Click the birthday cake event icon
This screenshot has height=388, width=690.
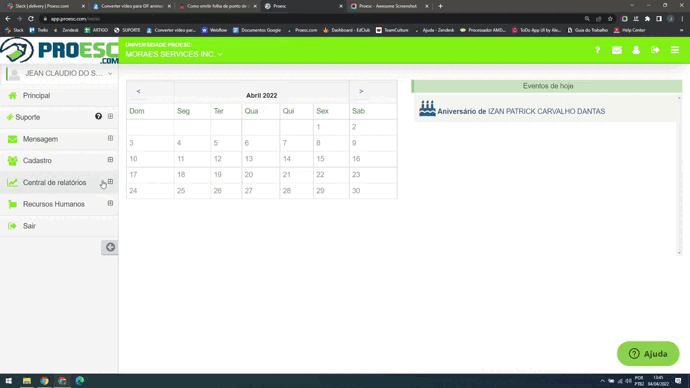[427, 109]
